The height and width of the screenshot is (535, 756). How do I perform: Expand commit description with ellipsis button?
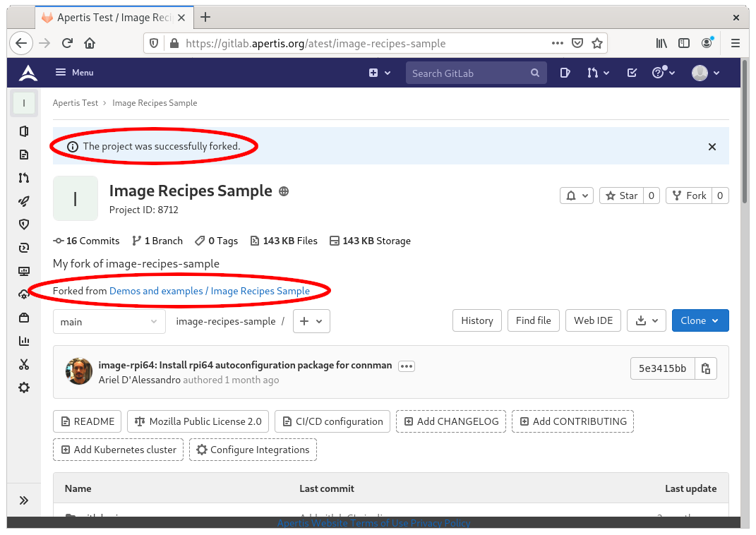[x=407, y=366]
